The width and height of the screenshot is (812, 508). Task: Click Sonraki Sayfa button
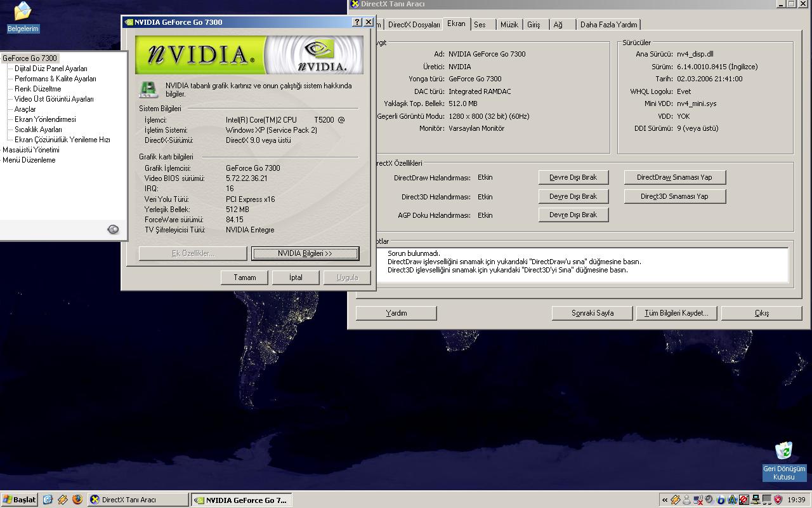(x=592, y=313)
